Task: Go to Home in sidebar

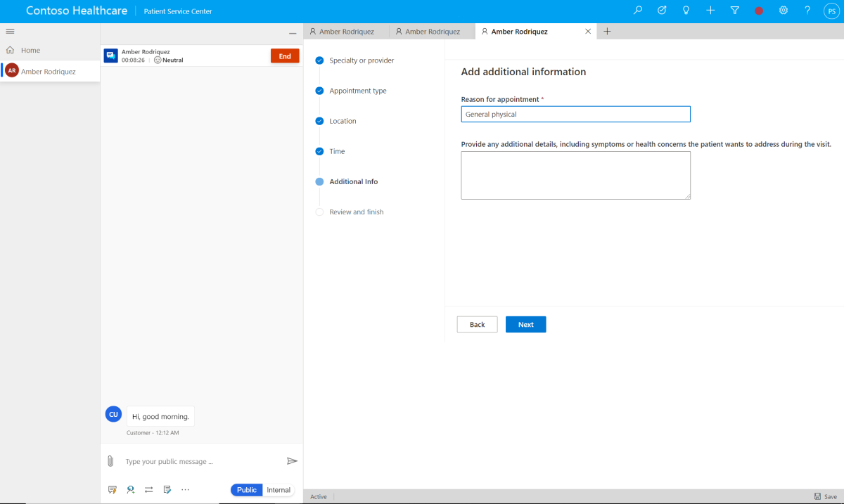Action: [x=30, y=51]
